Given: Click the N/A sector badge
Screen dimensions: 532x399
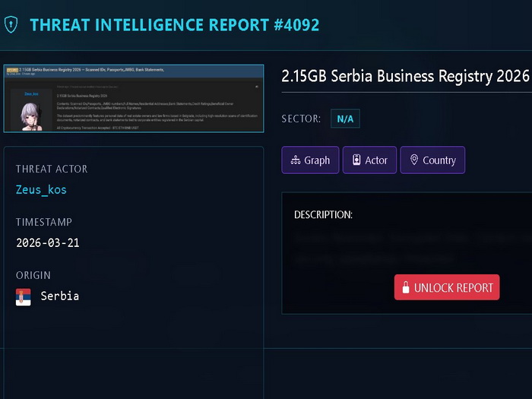Looking at the screenshot, I should [x=345, y=119].
